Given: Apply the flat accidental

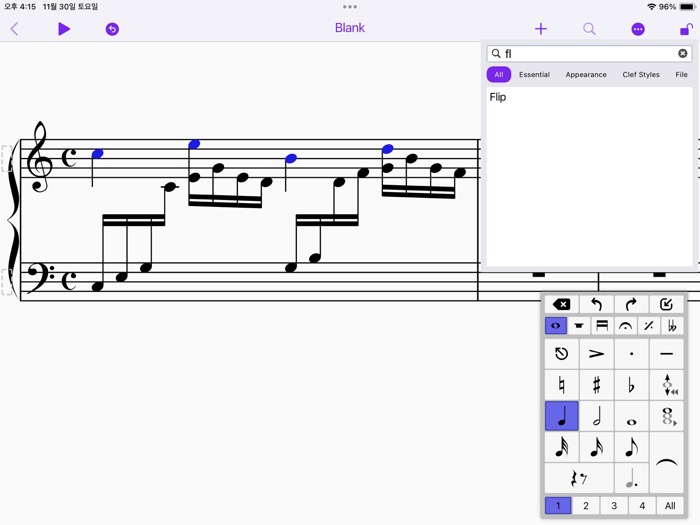Looking at the screenshot, I should (x=631, y=385).
